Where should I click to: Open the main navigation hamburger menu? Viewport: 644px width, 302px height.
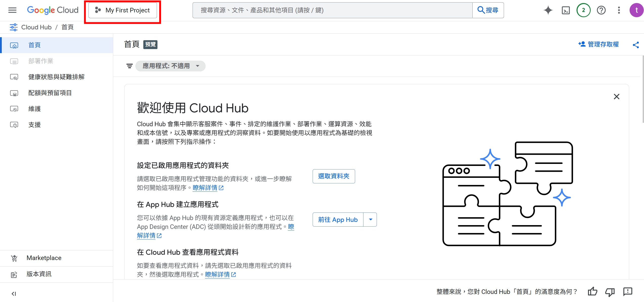click(12, 10)
